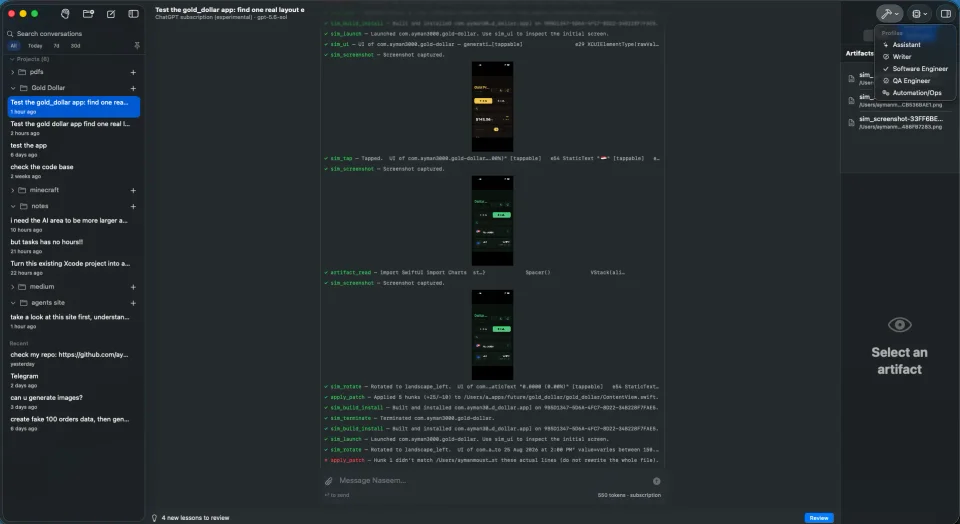Open 'i need the AI area to be more larger' chat
Image resolution: width=960 pixels, height=524 pixels.
(73, 225)
